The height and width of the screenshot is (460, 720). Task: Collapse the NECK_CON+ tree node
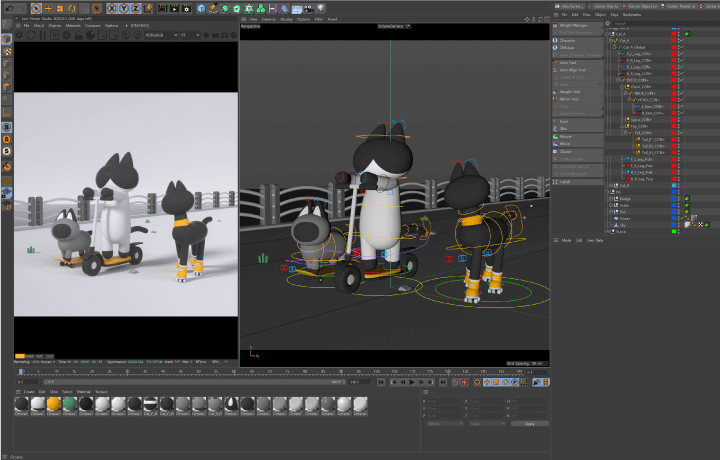pyautogui.click(x=625, y=93)
